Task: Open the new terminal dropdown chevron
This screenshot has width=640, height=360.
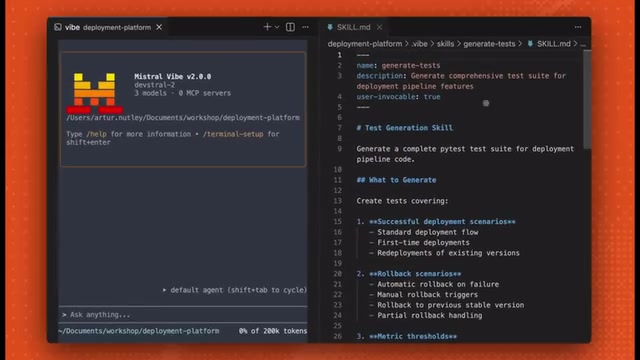Action: click(277, 27)
